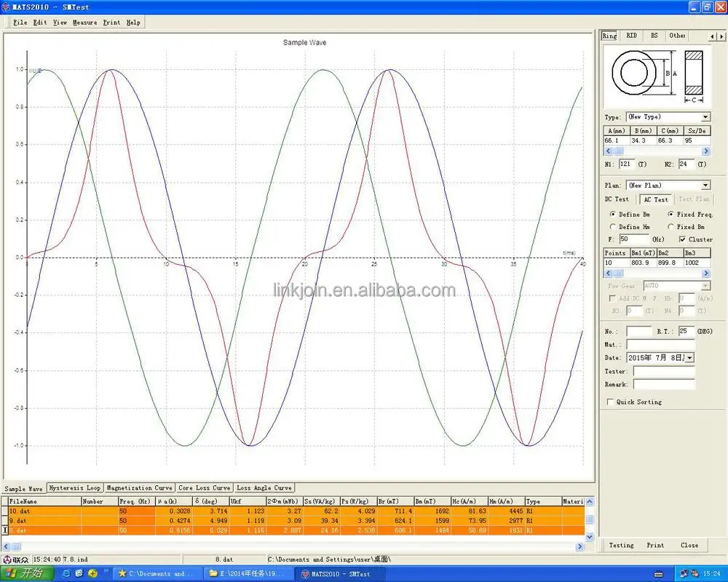Switch to the Hysteresis Loop tab
Viewport: 728px width, 582px height.
click(74, 487)
